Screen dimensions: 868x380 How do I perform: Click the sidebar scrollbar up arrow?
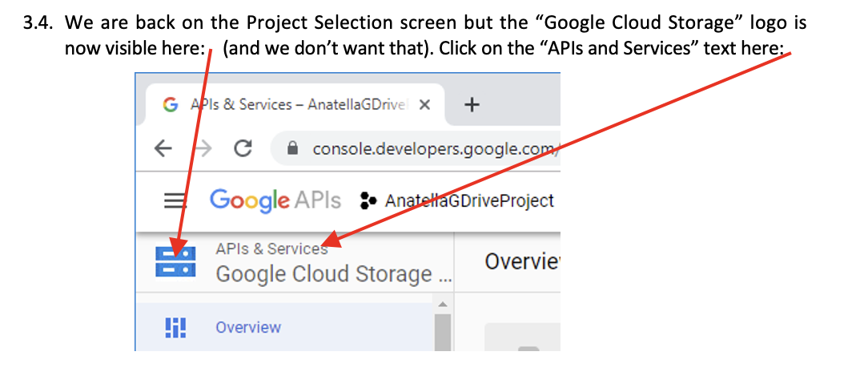442,305
